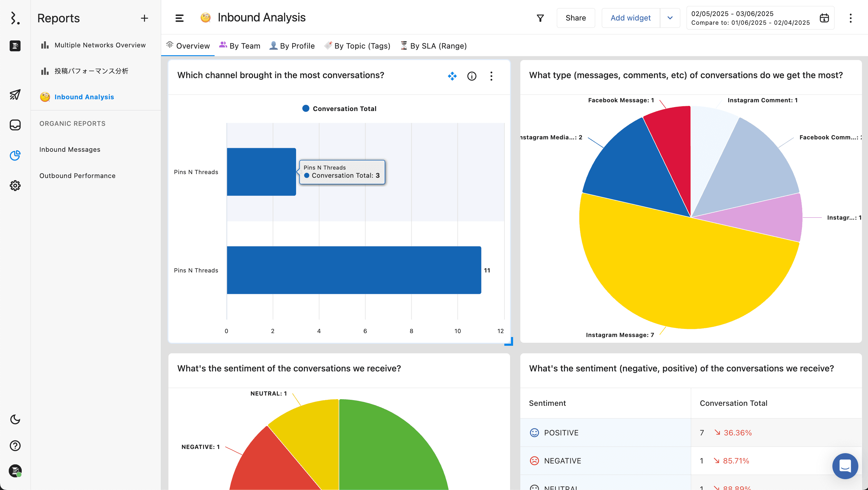Screen dimensions: 868x490
Task: Expand the Add widget dropdown chevron
Action: 670,18
